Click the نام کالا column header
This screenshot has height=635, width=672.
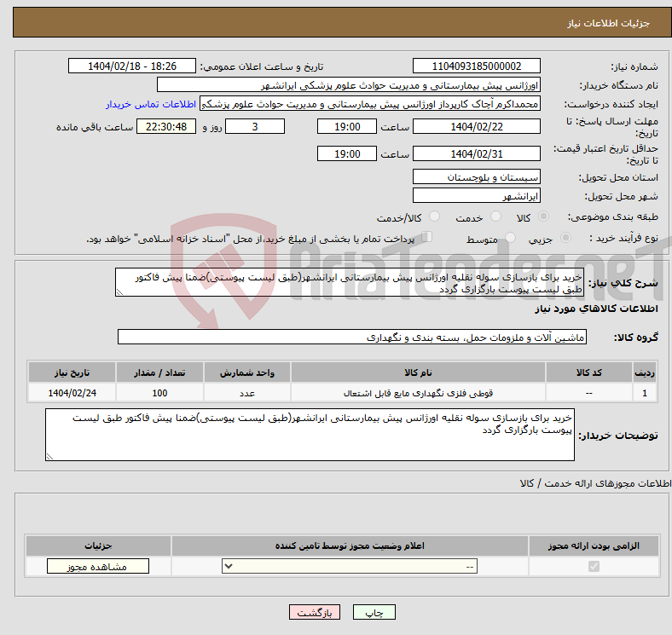click(418, 373)
